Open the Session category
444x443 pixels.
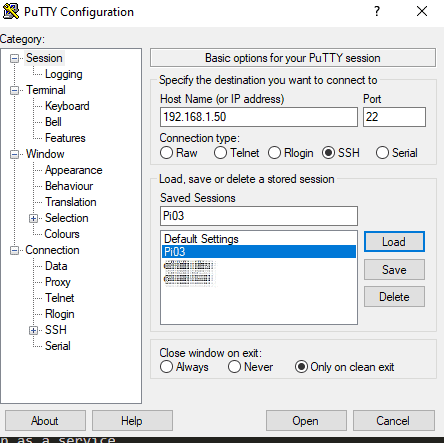coord(44,58)
